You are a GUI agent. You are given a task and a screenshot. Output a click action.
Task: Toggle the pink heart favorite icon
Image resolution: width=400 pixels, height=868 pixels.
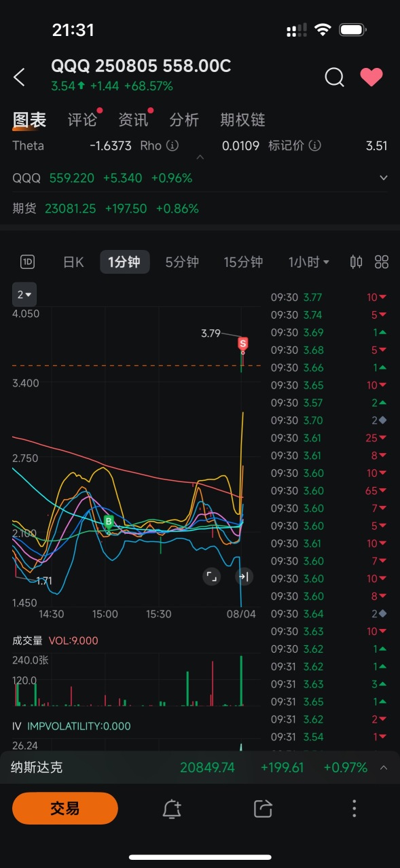[x=371, y=77]
